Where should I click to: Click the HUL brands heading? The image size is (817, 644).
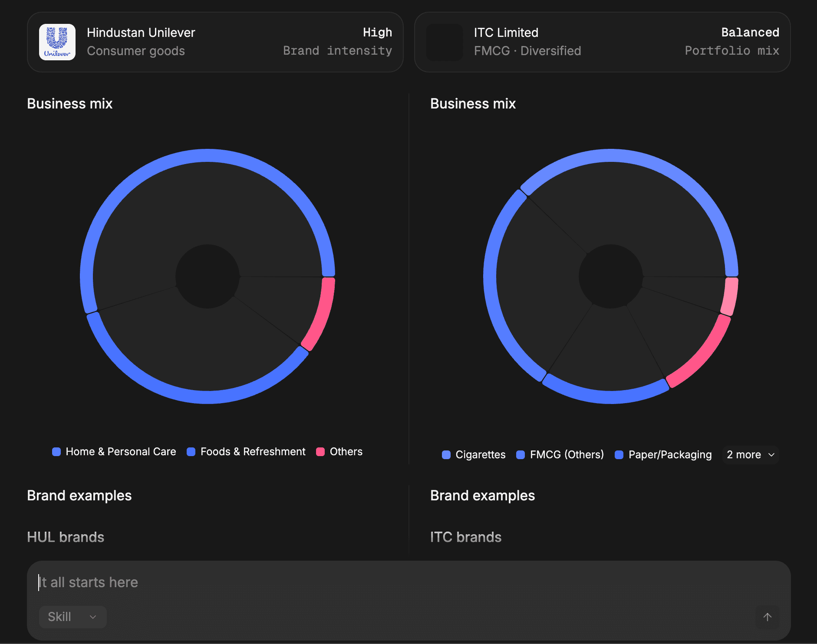(66, 537)
